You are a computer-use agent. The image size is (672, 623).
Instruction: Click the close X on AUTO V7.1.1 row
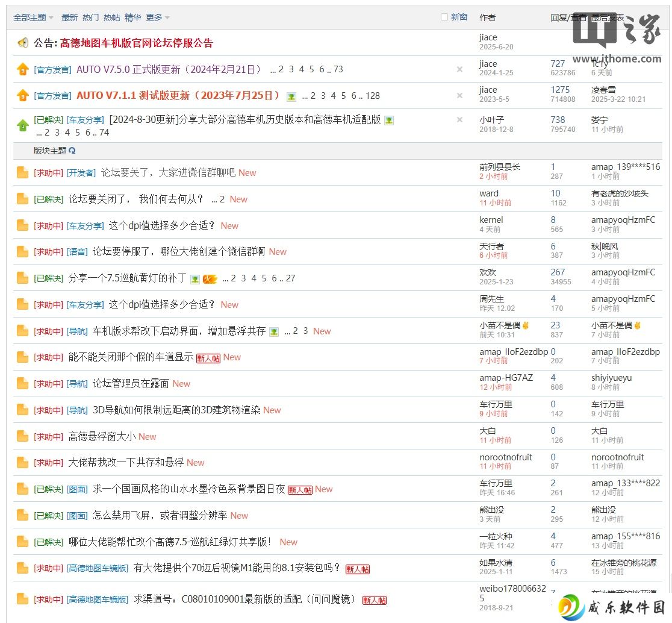point(459,96)
